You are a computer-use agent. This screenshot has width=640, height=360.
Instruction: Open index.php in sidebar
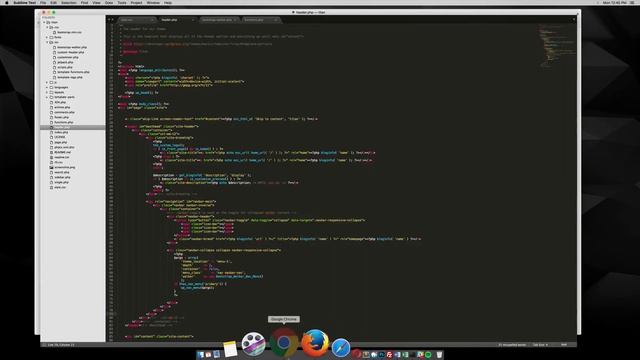point(61,132)
